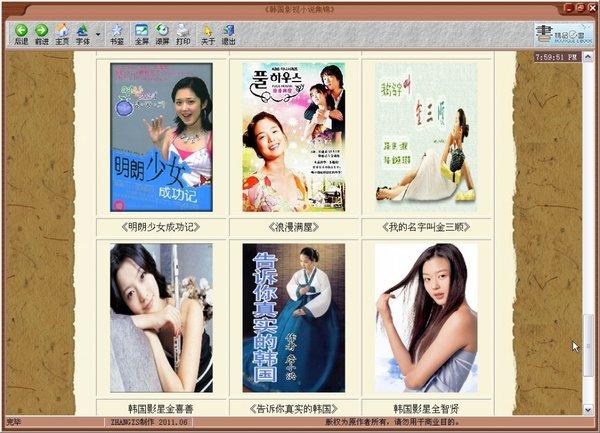The height and width of the screenshot is (433, 600).
Task: Open the 关于 about dialog
Action: click(x=207, y=34)
